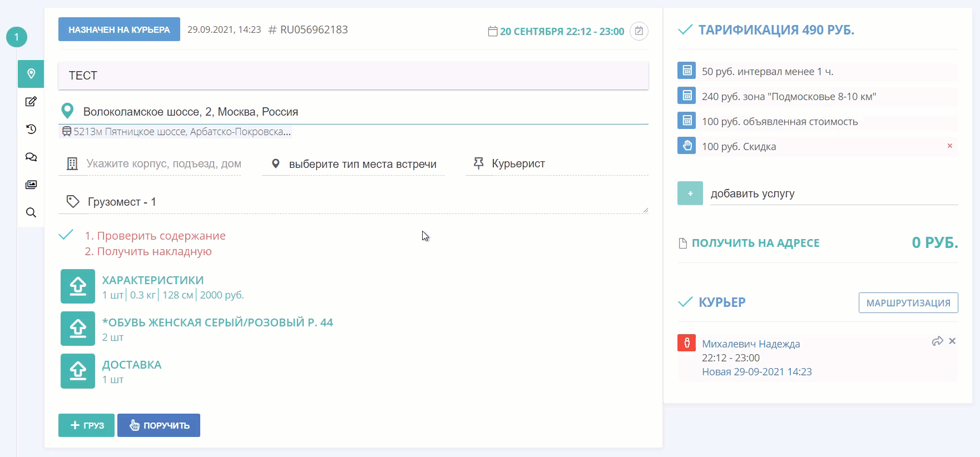Image resolution: width=980 pixels, height=457 pixels.
Task: Toggle the КУРЬЕР checkmark
Action: tap(685, 302)
